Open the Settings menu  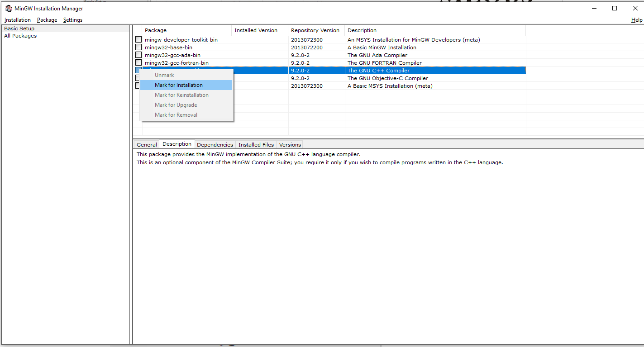(73, 20)
